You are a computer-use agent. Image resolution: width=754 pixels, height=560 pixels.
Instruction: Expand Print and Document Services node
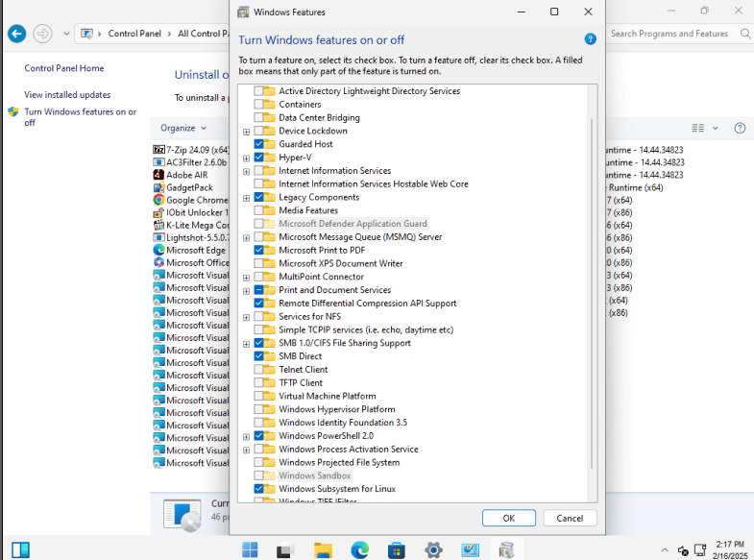246,290
